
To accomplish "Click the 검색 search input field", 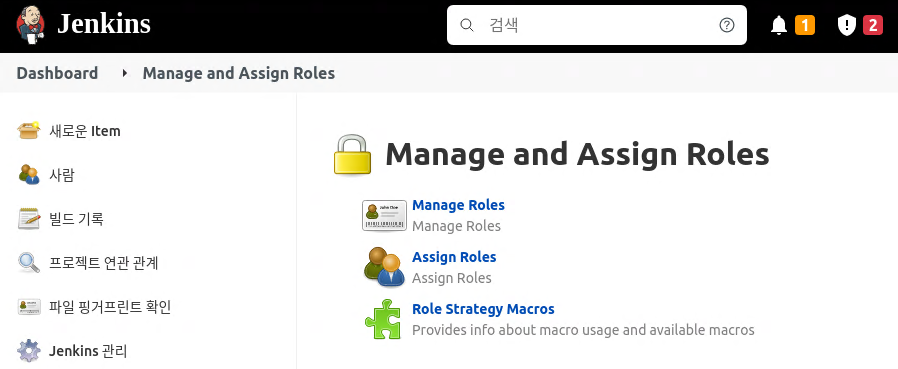I will tap(597, 25).
